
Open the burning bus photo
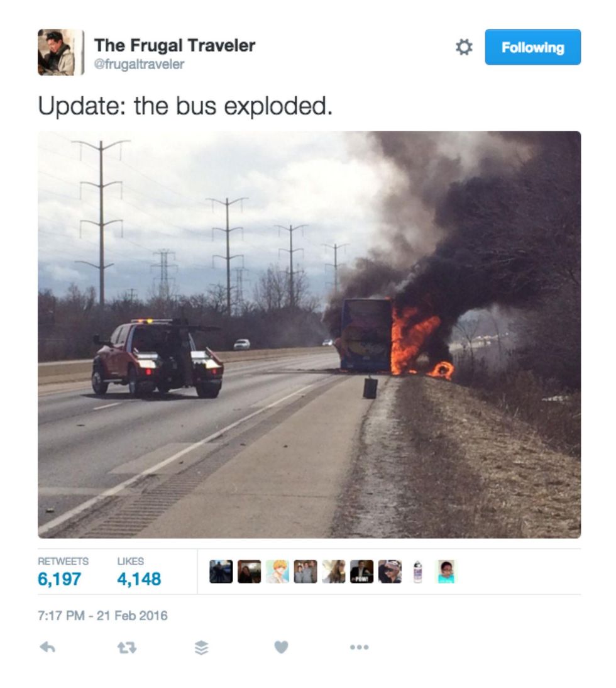pos(309,335)
